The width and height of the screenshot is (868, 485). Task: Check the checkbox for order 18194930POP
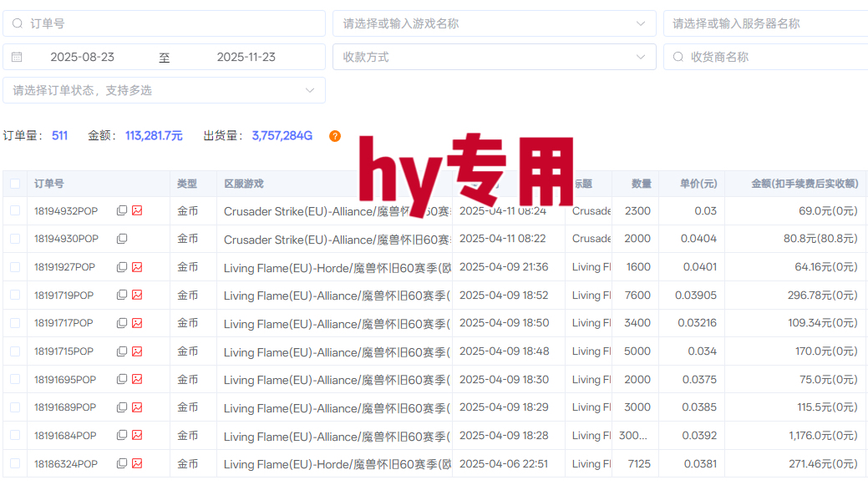pos(14,239)
